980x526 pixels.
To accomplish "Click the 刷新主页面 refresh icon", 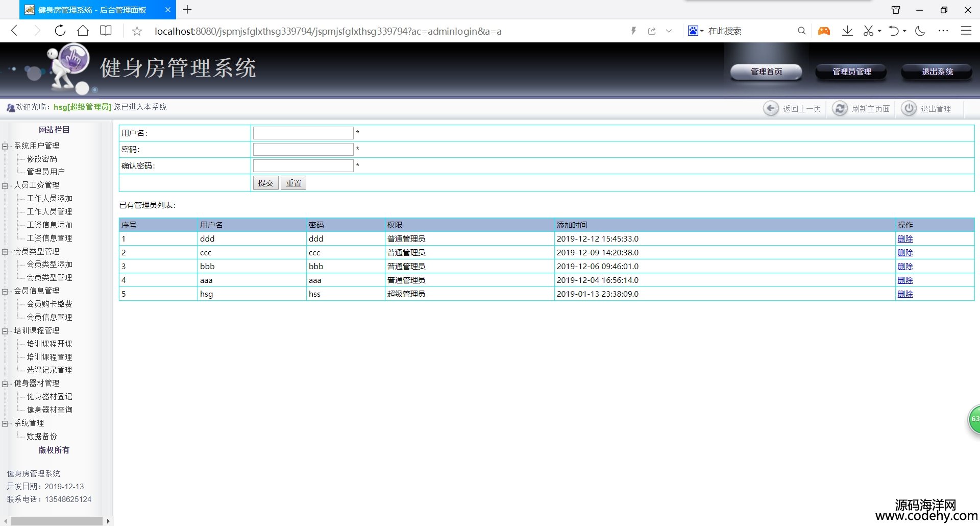I will (x=840, y=108).
